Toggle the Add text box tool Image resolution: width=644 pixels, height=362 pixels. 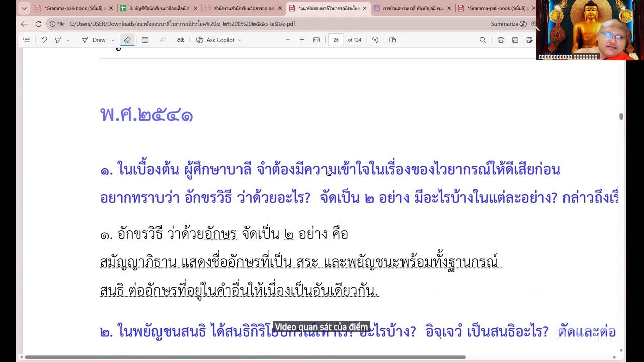click(145, 40)
